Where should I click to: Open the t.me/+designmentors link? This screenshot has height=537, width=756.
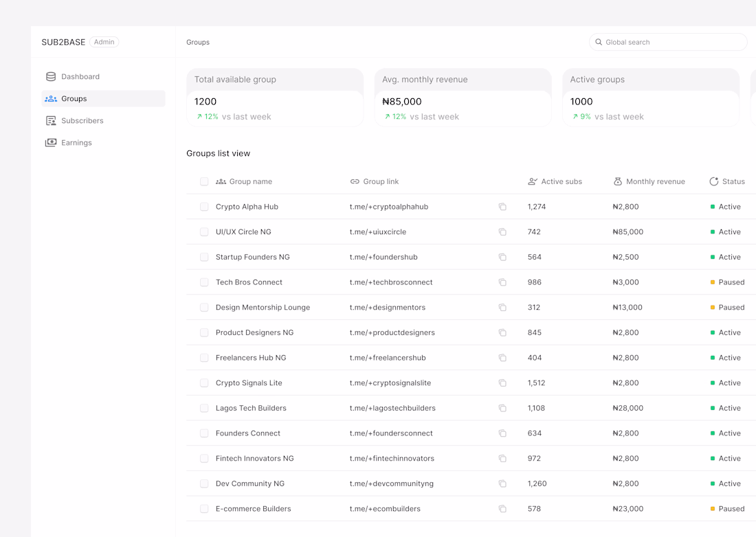387,308
